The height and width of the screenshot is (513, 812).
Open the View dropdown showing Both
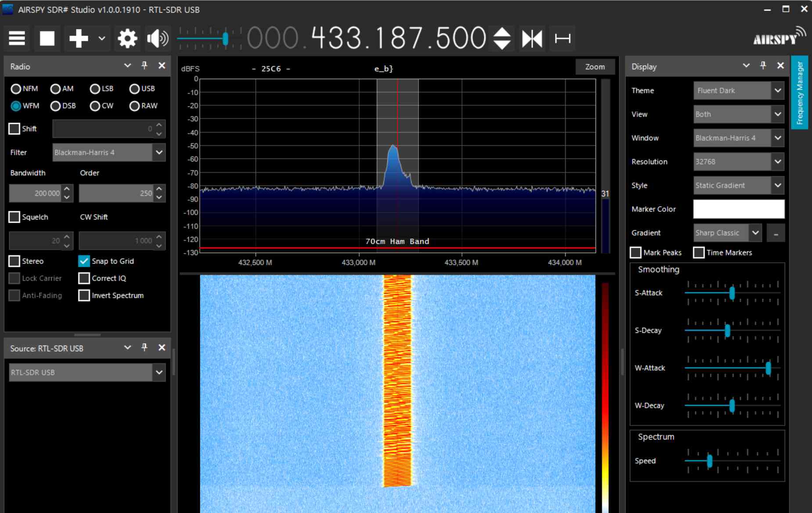[739, 114]
